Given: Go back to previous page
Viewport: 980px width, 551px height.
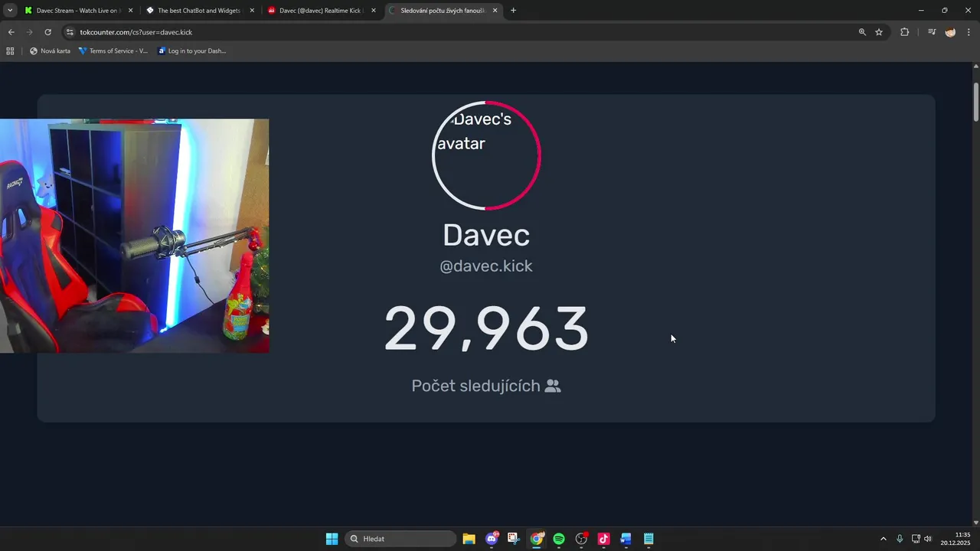Looking at the screenshot, I should tap(11, 32).
